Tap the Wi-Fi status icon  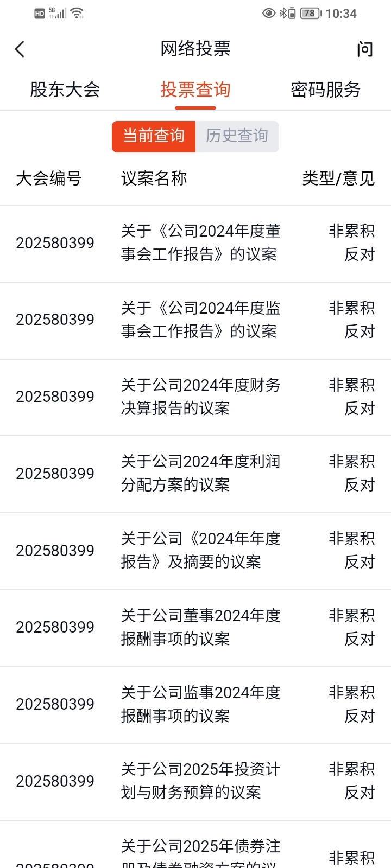tap(77, 13)
